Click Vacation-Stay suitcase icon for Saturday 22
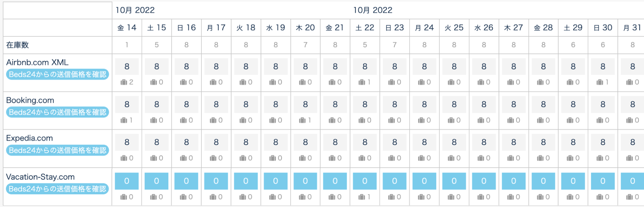Viewport: 644px width, 207px height. (x=362, y=197)
